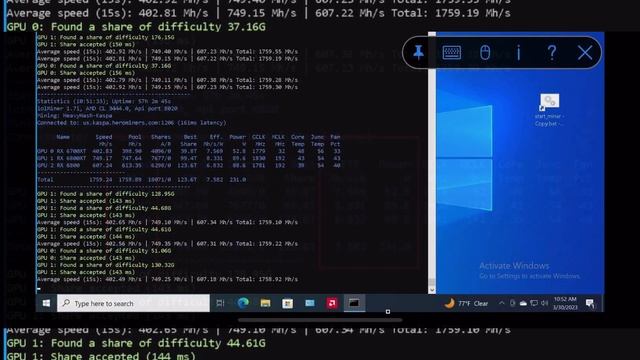Click the OneDrive cloud tray icon
Screen dimensions: 640x360
523,303
